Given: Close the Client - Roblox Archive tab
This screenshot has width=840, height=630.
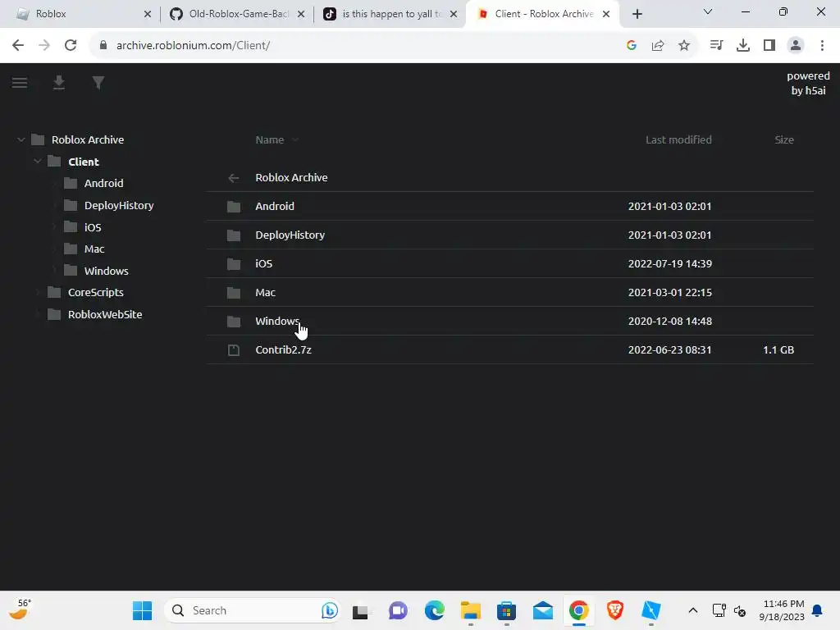Looking at the screenshot, I should click(x=606, y=15).
